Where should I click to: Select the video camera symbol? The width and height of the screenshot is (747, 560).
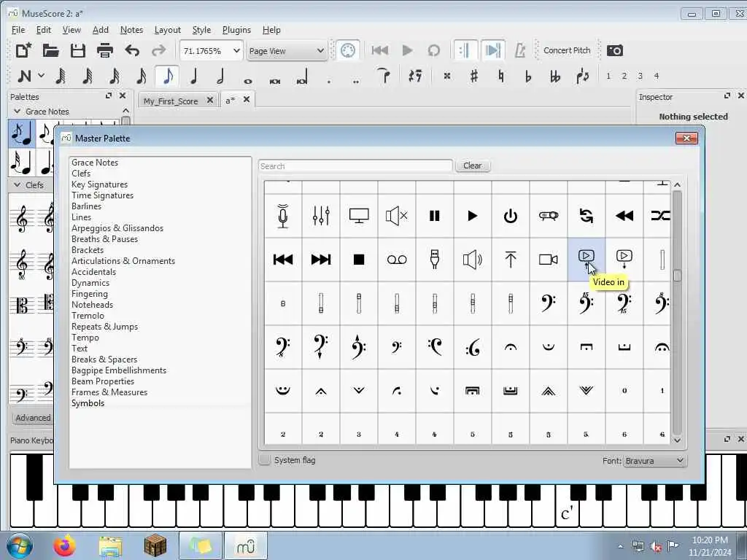(549, 260)
